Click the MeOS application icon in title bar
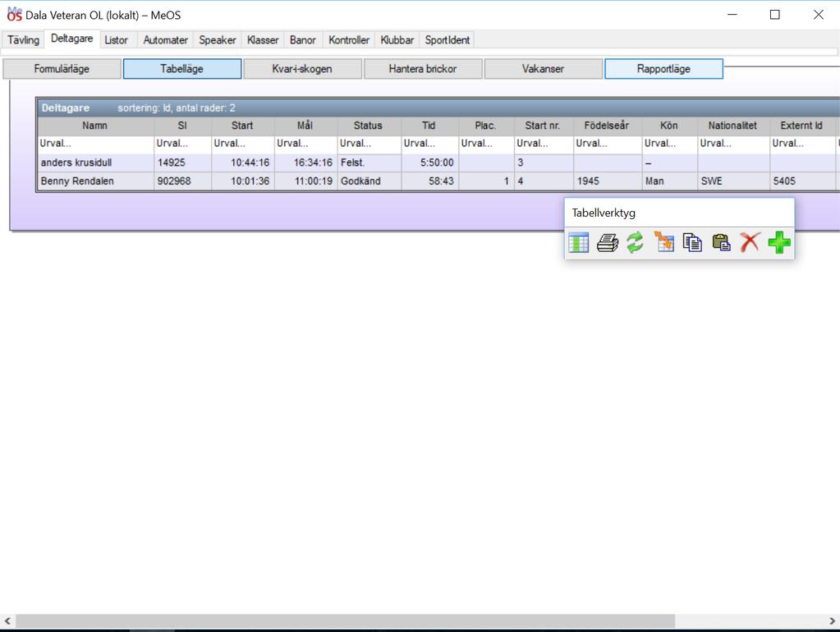The image size is (840, 632). [14, 14]
